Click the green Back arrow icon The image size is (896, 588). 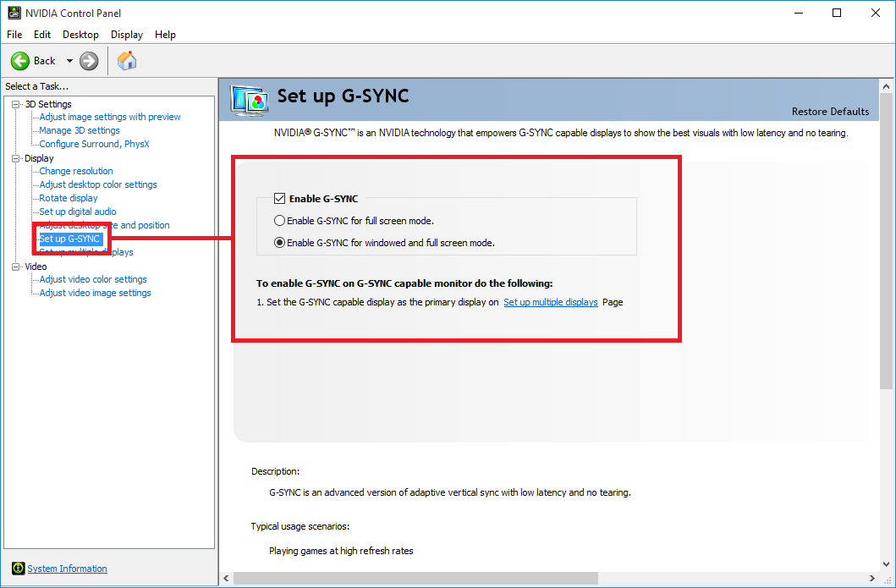coord(20,61)
